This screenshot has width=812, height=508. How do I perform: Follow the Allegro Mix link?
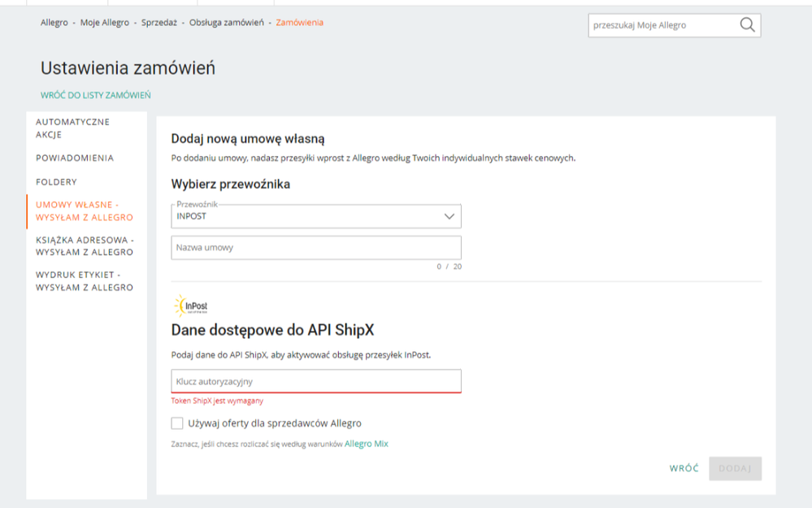(366, 444)
